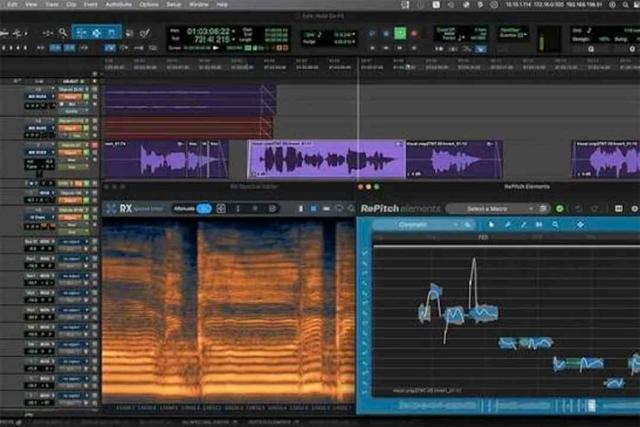Select the Zoomer (magnifier) tool
Image resolution: width=640 pixels, height=427 pixels.
click(x=62, y=33)
